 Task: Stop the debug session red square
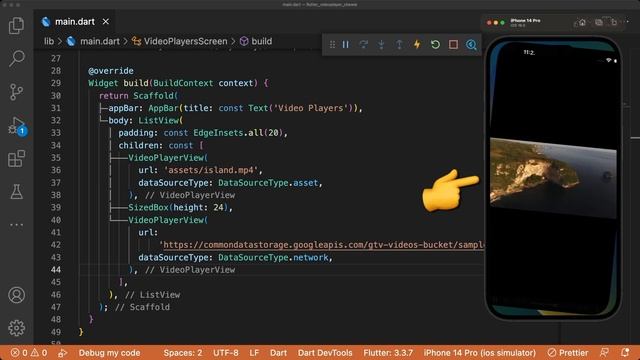[453, 44]
